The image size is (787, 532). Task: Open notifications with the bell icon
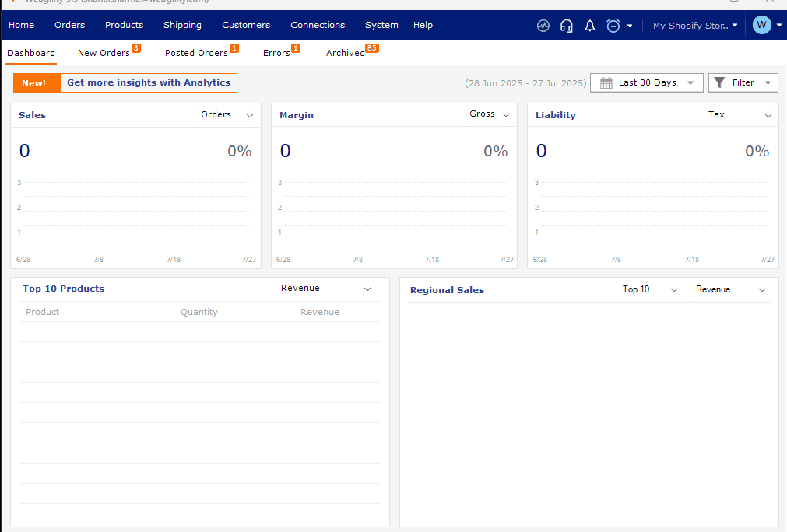[x=590, y=26]
